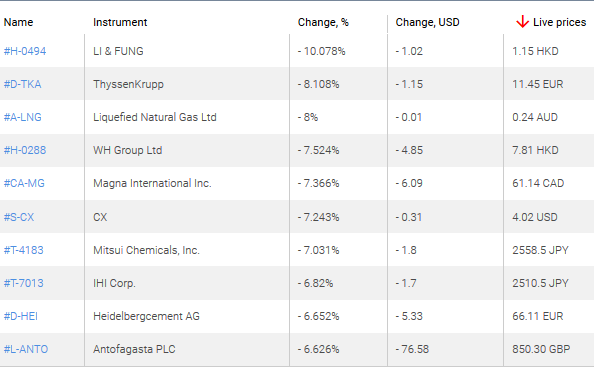This screenshot has height=368, width=594.
Task: Open the #CA-MG Magna link
Action: (24, 183)
